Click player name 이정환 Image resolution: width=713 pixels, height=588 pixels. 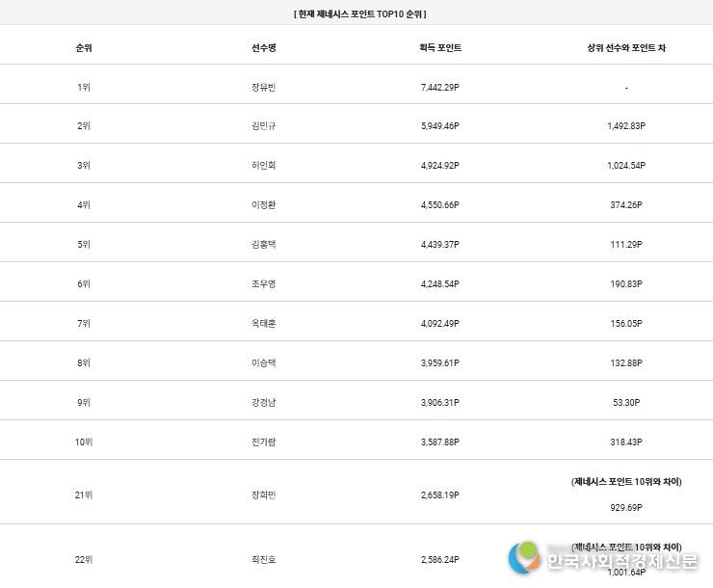(264, 205)
